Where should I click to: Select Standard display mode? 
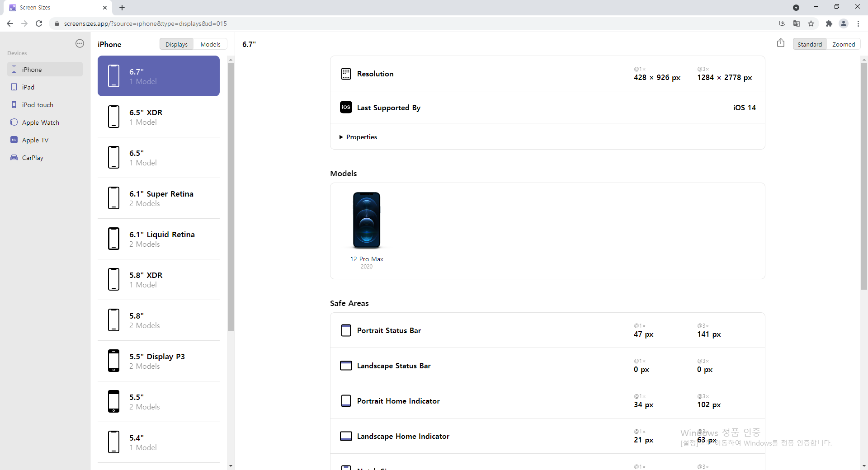[x=810, y=44]
